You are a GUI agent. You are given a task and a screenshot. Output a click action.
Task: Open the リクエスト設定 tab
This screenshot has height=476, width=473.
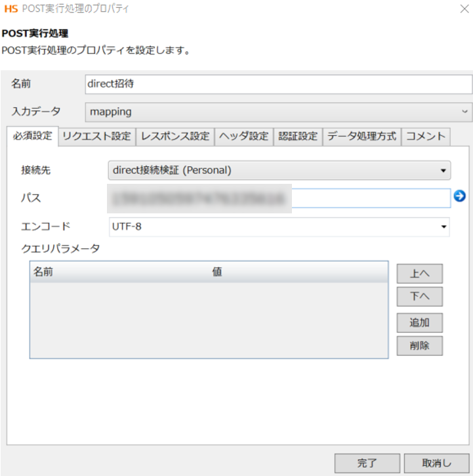coord(97,137)
